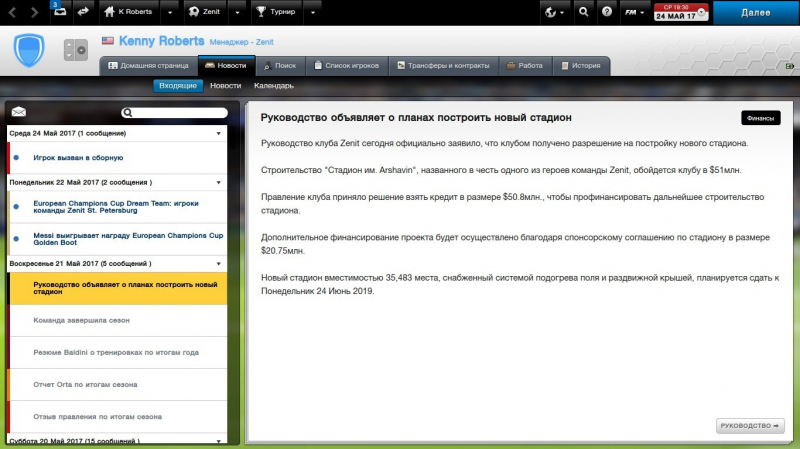Open message Отчет Orta по итогам сезона

pyautogui.click(x=117, y=385)
